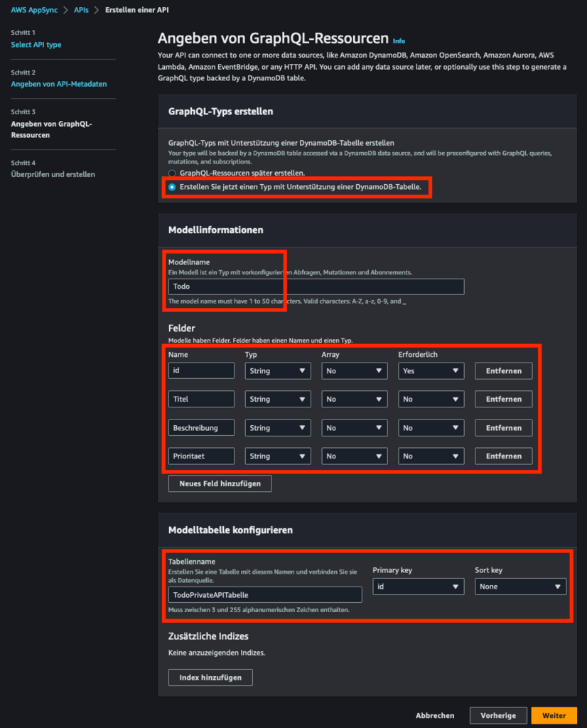Remove the Titel field with Entfernen

503,399
